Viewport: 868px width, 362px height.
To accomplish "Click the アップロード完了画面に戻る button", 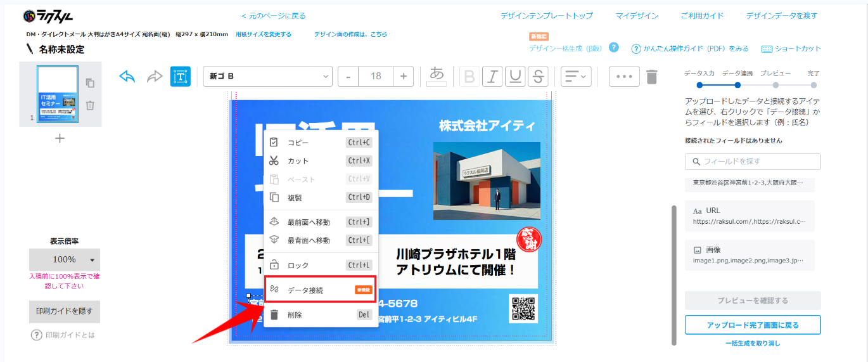I will (x=753, y=325).
